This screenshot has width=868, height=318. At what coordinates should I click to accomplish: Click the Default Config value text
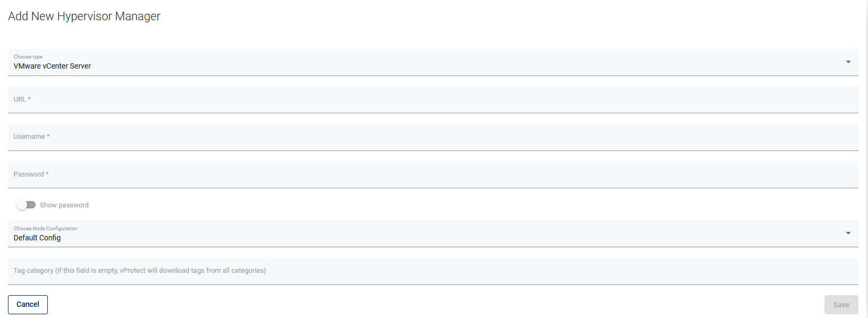(37, 238)
